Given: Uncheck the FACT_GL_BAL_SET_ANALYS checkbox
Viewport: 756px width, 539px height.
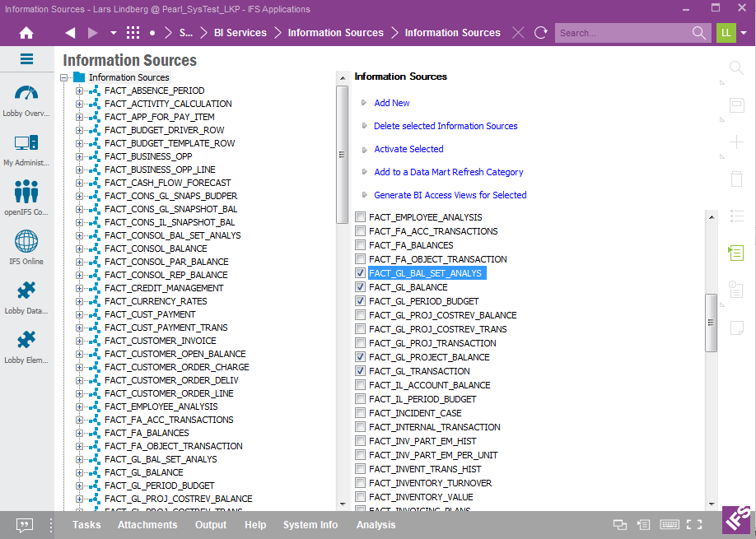Looking at the screenshot, I should point(360,273).
